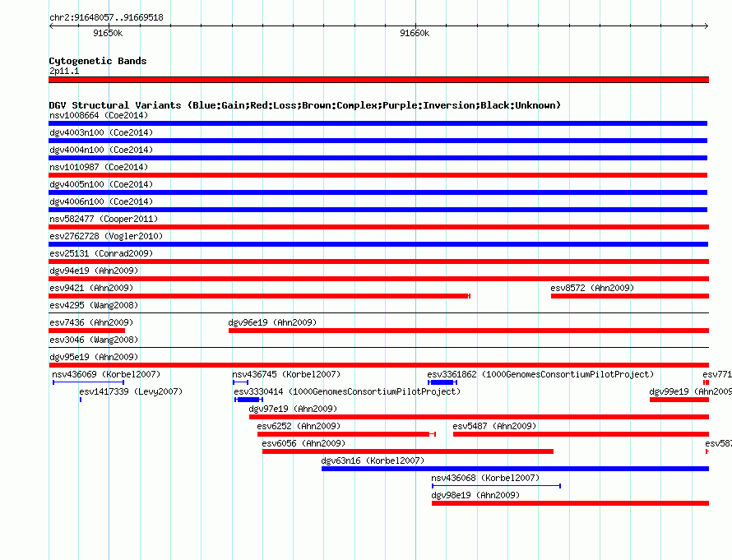This screenshot has height=560, width=732.
Task: Open the dgv4004n100 (Coe2014) variant label
Action: click(x=101, y=150)
